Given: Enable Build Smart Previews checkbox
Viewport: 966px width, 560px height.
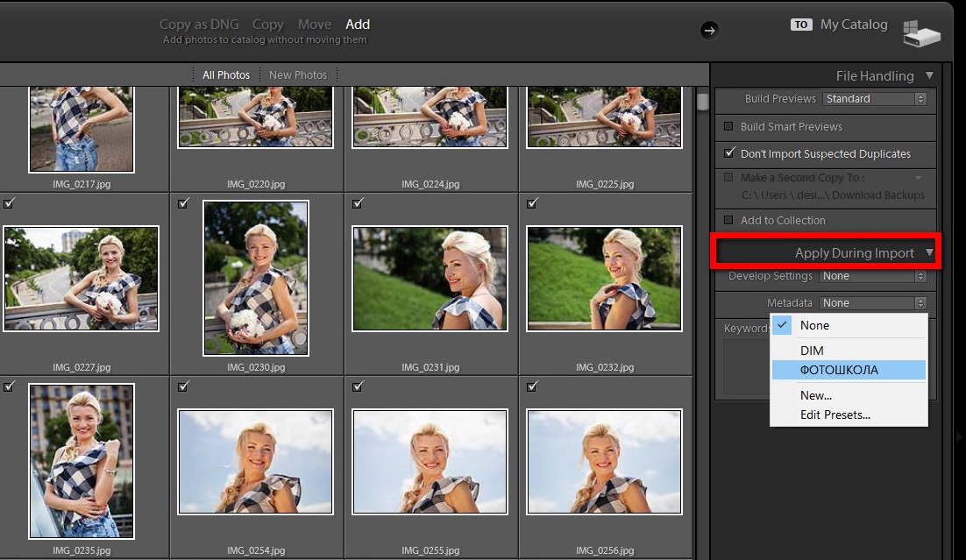Looking at the screenshot, I should (728, 126).
